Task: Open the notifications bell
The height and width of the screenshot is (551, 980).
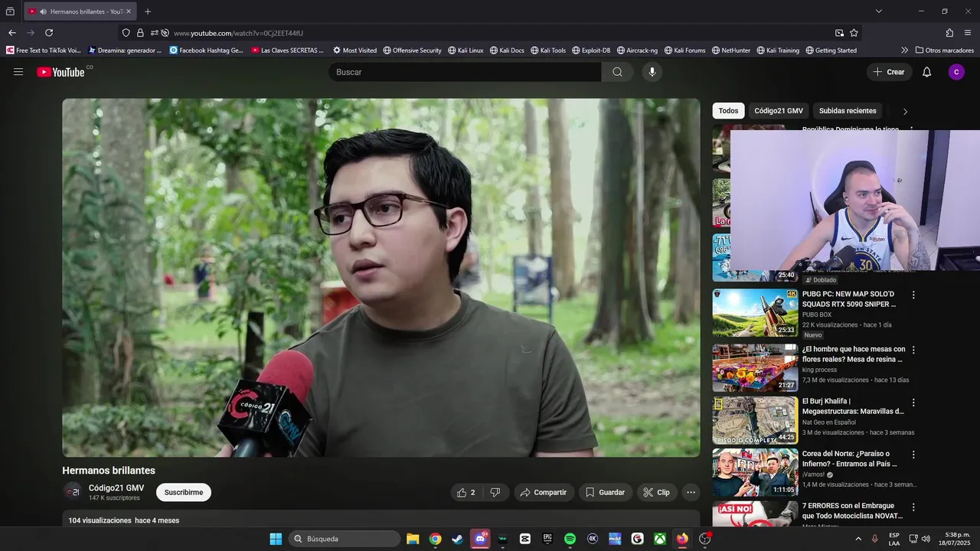Action: (926, 72)
